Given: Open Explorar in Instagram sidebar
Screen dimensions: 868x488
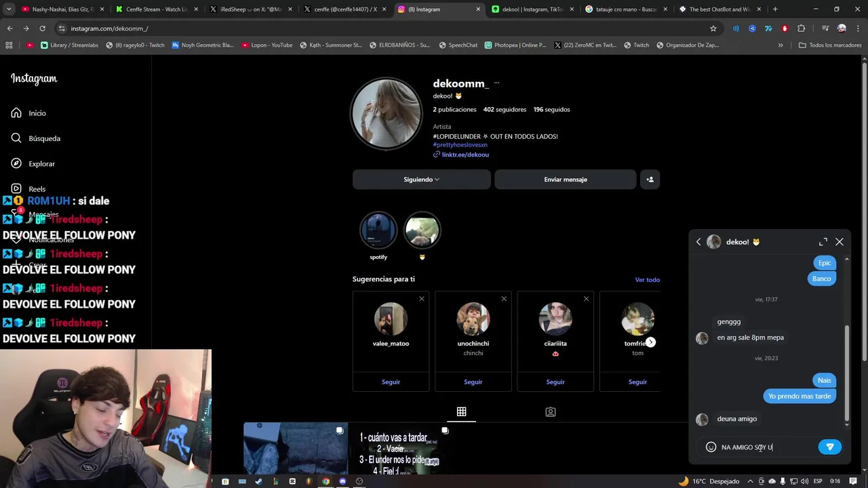Looking at the screenshot, I should click(x=33, y=163).
